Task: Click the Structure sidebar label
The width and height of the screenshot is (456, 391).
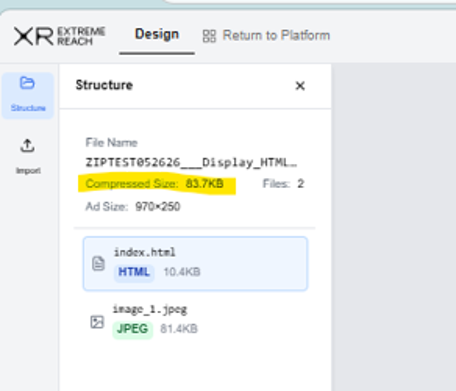Action: pyautogui.click(x=28, y=108)
